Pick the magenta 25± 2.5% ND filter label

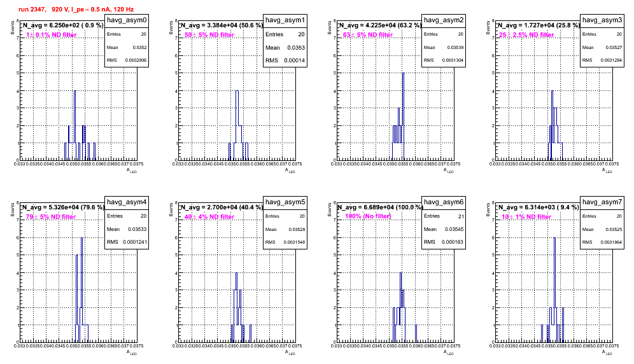click(526, 35)
